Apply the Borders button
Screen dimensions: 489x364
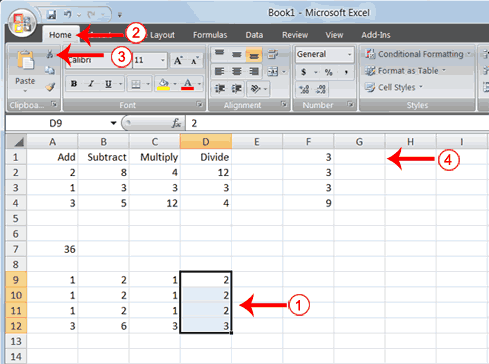click(136, 84)
